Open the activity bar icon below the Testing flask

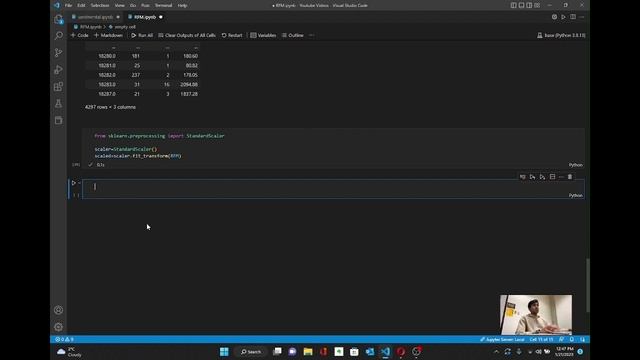(x=58, y=120)
